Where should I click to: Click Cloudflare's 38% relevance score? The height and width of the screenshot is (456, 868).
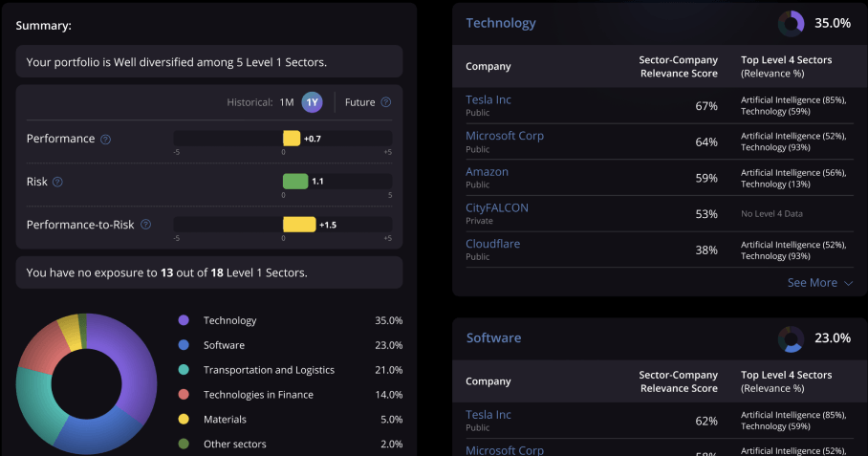point(706,250)
